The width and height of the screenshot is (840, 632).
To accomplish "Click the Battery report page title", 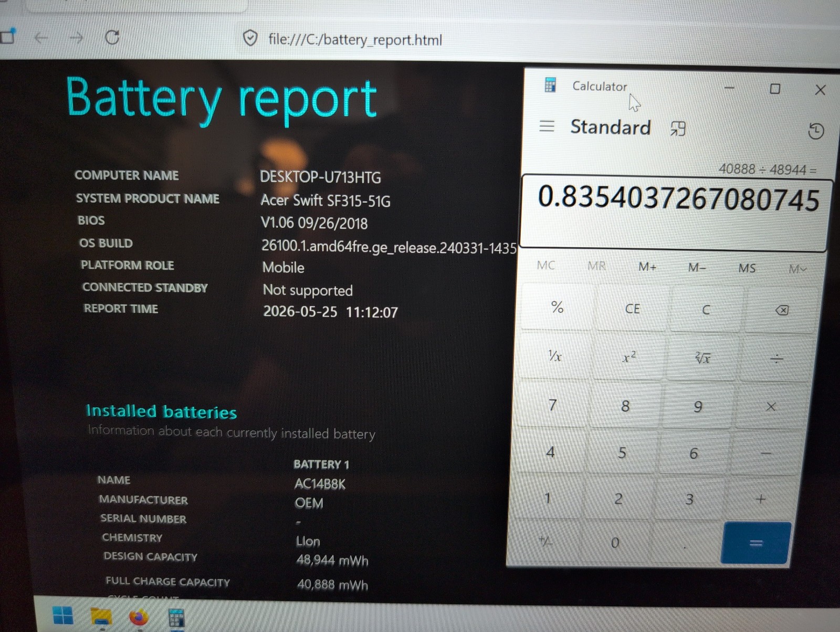I will tap(221, 100).
